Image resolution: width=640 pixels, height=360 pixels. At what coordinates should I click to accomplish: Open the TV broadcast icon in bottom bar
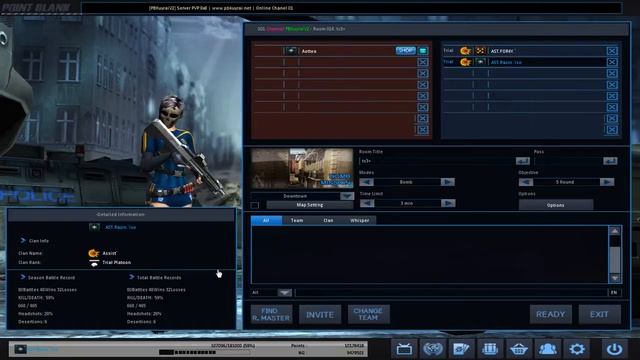[x=404, y=349]
